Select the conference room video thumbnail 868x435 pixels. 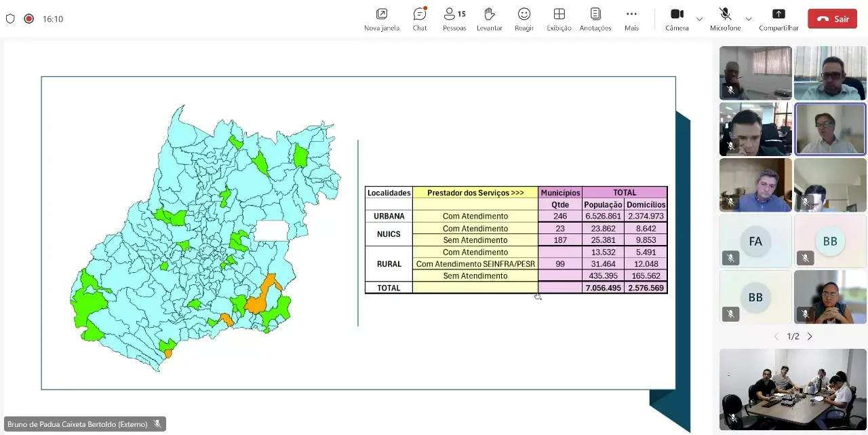click(793, 390)
